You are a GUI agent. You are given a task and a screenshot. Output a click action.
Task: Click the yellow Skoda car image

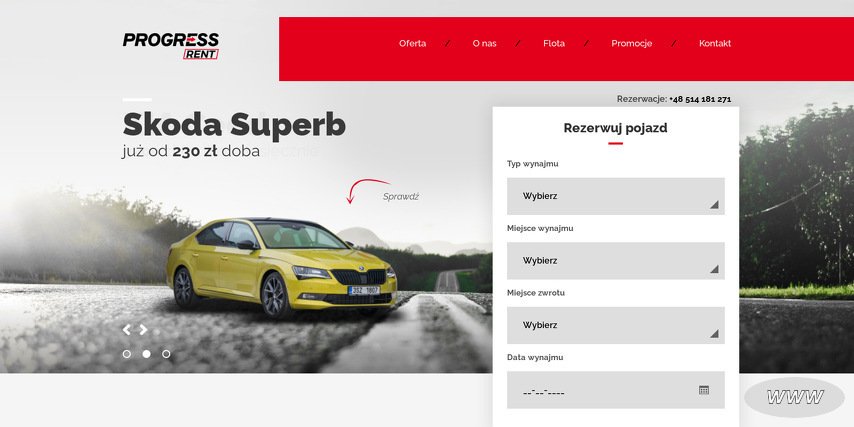pos(281,268)
